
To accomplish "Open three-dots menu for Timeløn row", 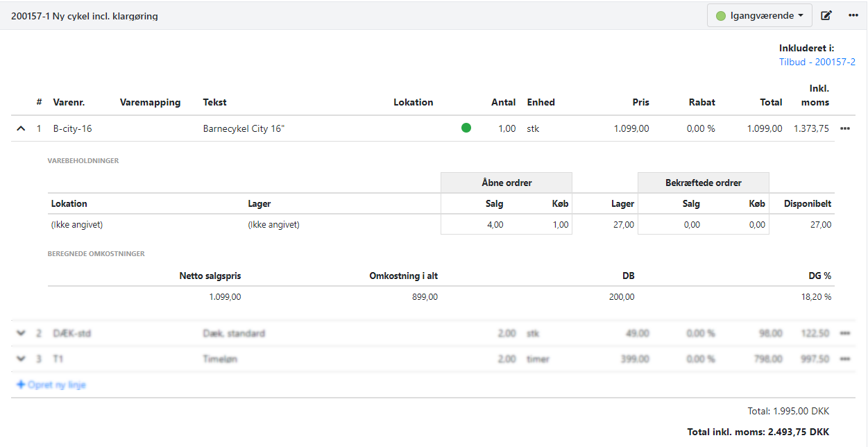I will [x=845, y=359].
